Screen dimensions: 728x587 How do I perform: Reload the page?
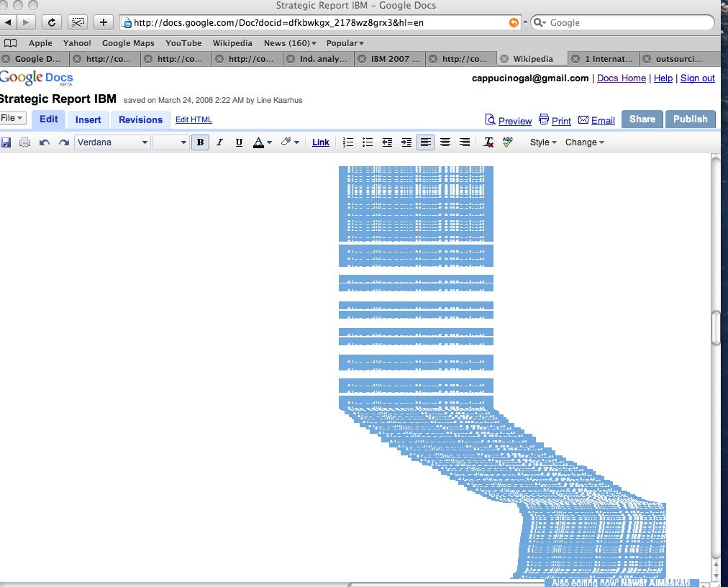(52, 22)
